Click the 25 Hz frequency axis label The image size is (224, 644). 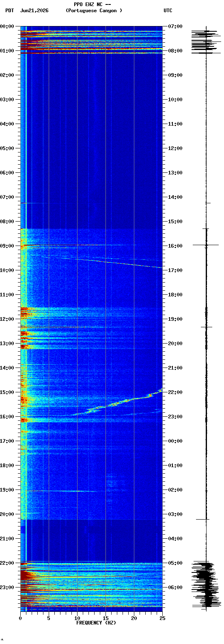pos(162,618)
